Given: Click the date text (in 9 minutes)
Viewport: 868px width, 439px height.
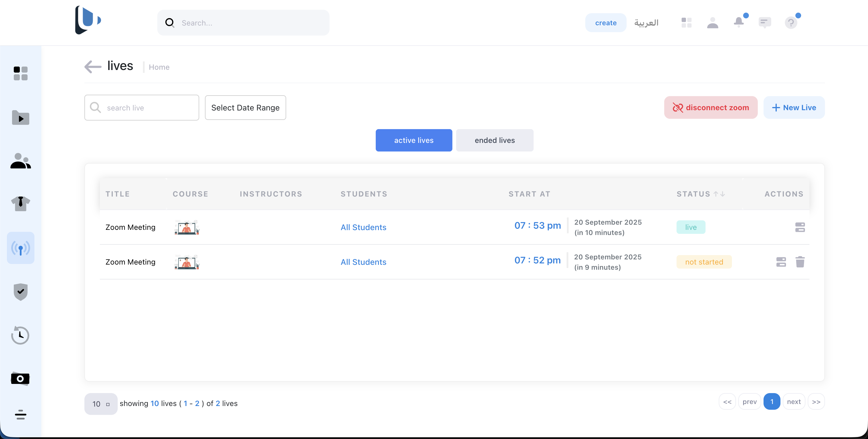Looking at the screenshot, I should coord(597,267).
